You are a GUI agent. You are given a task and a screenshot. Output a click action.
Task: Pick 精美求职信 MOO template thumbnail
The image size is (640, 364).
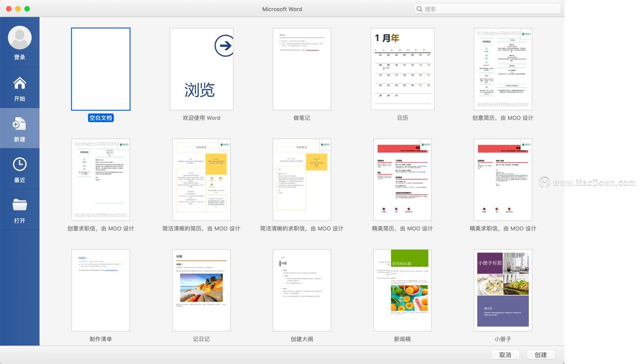[x=503, y=180]
